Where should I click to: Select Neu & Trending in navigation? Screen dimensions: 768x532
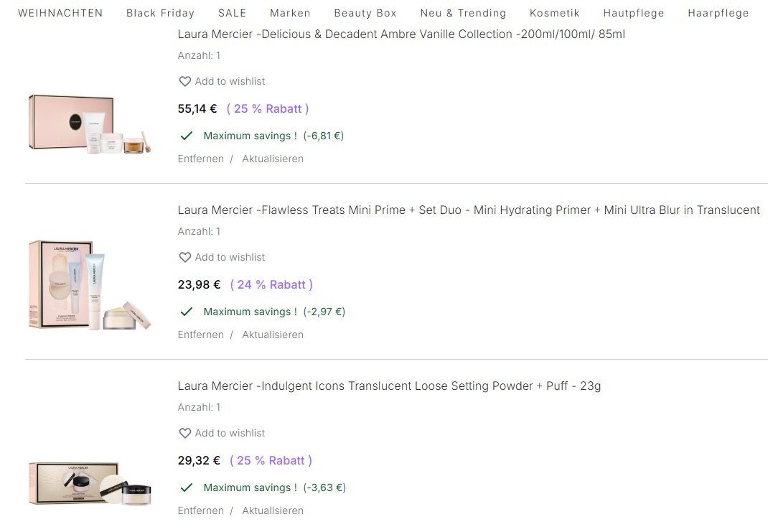click(463, 13)
